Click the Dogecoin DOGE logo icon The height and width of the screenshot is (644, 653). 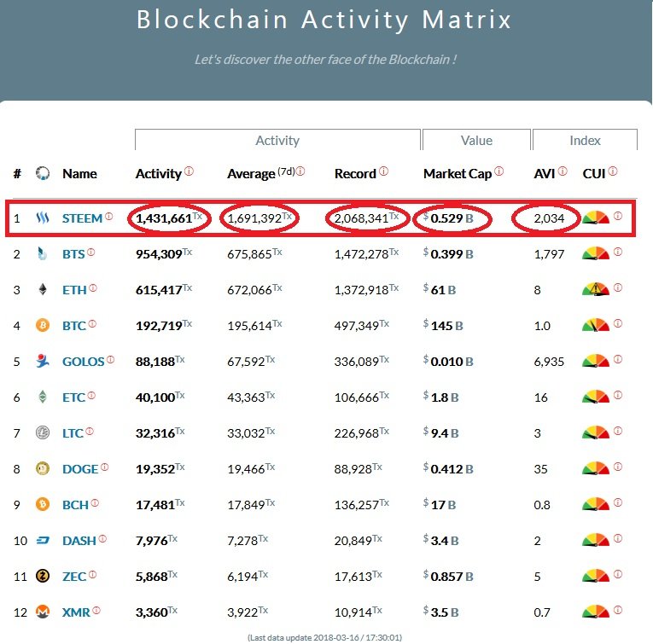(x=43, y=467)
